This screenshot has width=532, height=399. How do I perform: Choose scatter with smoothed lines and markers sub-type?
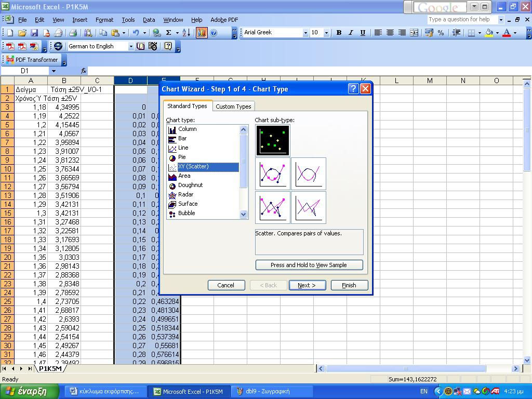point(273,174)
